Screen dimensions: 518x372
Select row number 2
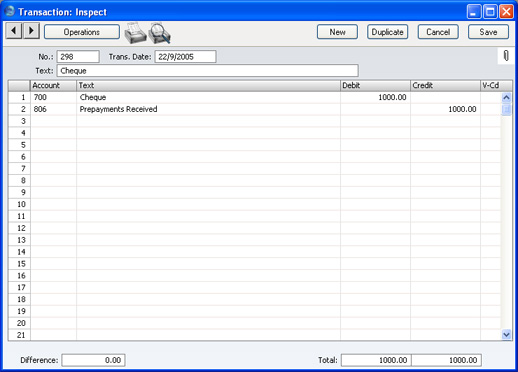(x=19, y=109)
